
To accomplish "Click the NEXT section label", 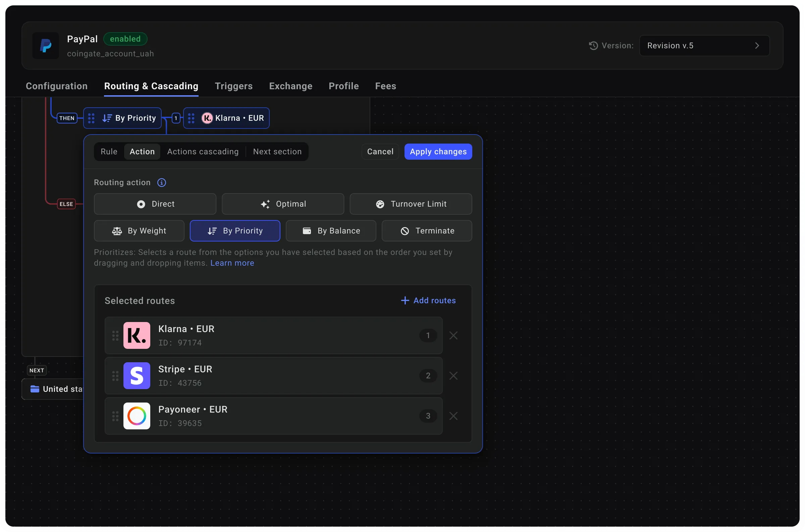I will pyautogui.click(x=37, y=371).
